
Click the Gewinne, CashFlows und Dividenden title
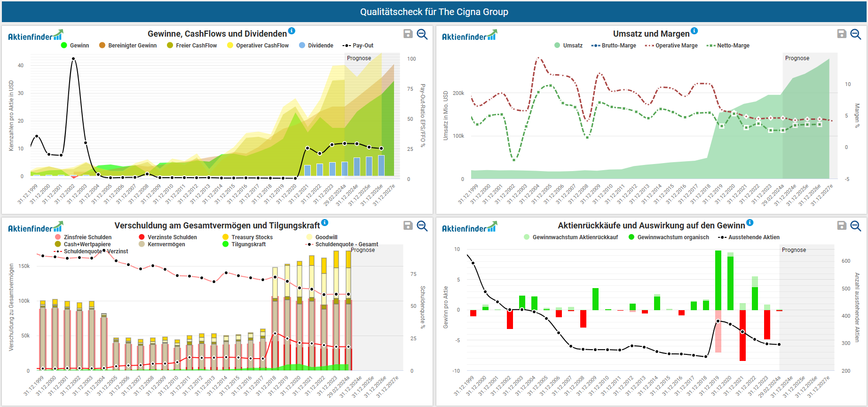[x=217, y=34]
